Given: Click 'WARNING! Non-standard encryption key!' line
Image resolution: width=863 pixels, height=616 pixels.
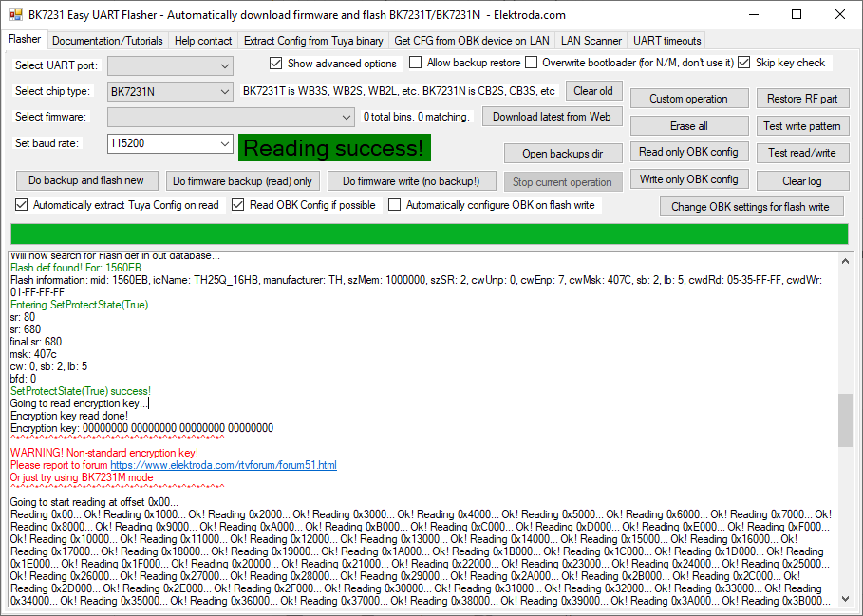Looking at the screenshot, I should (104, 453).
